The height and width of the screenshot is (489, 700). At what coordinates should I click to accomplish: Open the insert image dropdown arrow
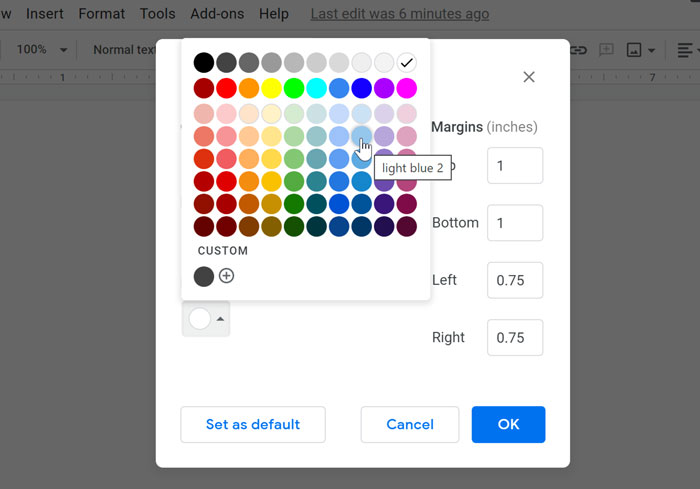tap(651, 50)
